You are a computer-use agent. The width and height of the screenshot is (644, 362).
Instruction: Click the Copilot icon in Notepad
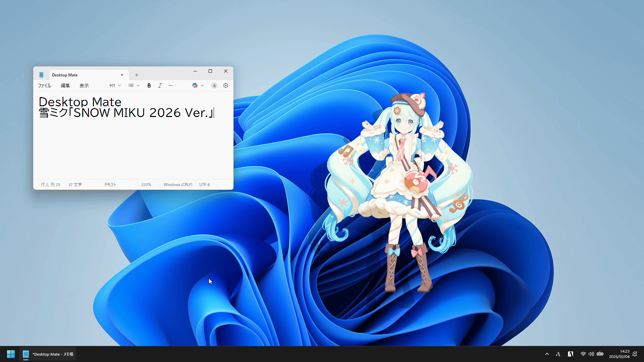pos(195,85)
